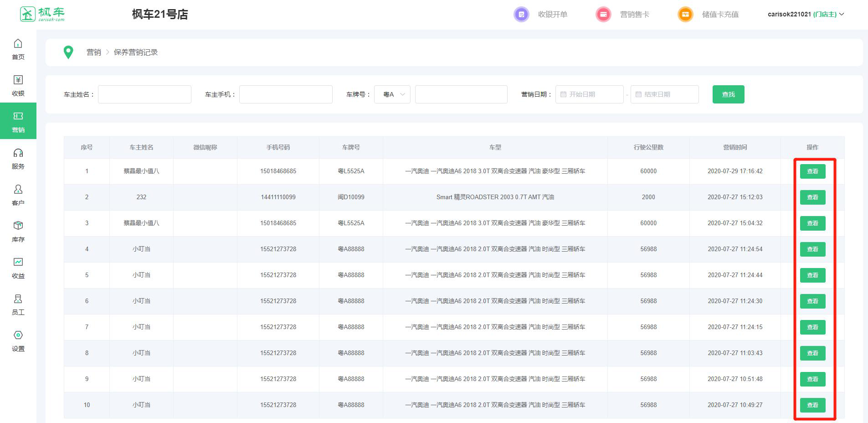868x423 pixels.
Task: Click the 营销 breadcrumb link
Action: (x=94, y=52)
